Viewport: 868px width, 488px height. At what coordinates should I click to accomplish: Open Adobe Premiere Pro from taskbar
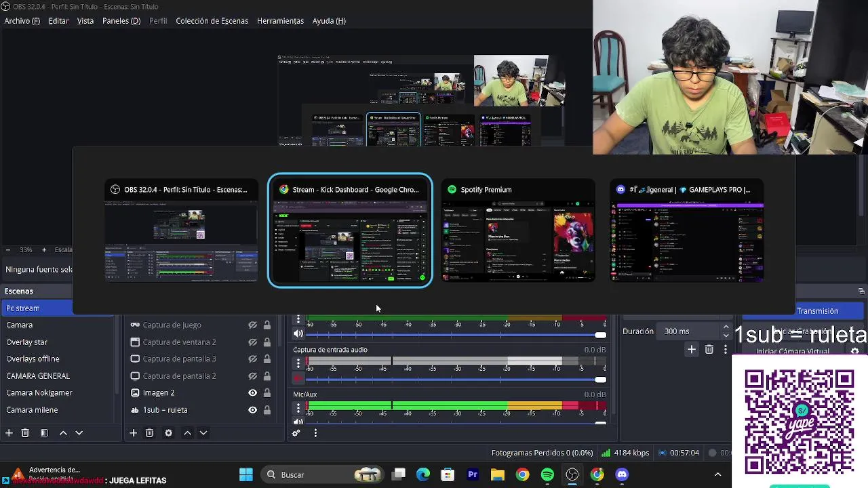(473, 474)
